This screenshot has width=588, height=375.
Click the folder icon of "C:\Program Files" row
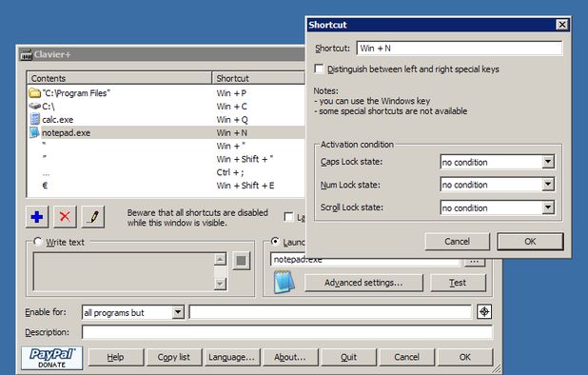point(35,92)
